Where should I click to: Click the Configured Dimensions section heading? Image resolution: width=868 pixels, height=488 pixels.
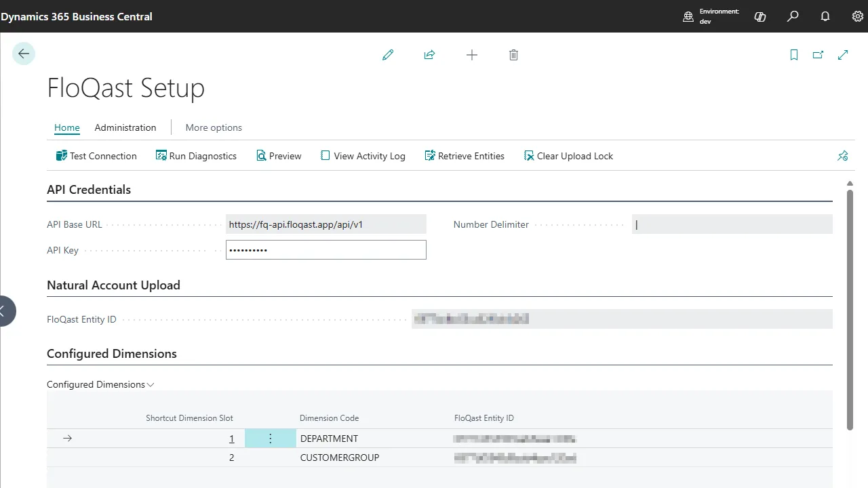tap(112, 354)
